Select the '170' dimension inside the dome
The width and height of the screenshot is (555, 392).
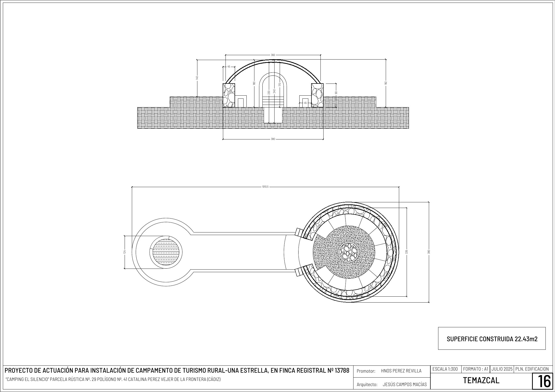tap(279, 84)
